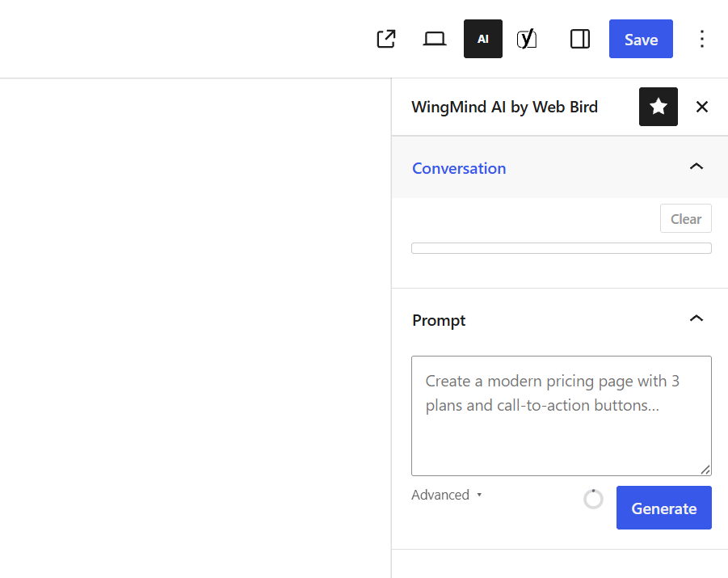
Task: Toggle the Settings sidebar panel icon
Action: click(x=580, y=39)
